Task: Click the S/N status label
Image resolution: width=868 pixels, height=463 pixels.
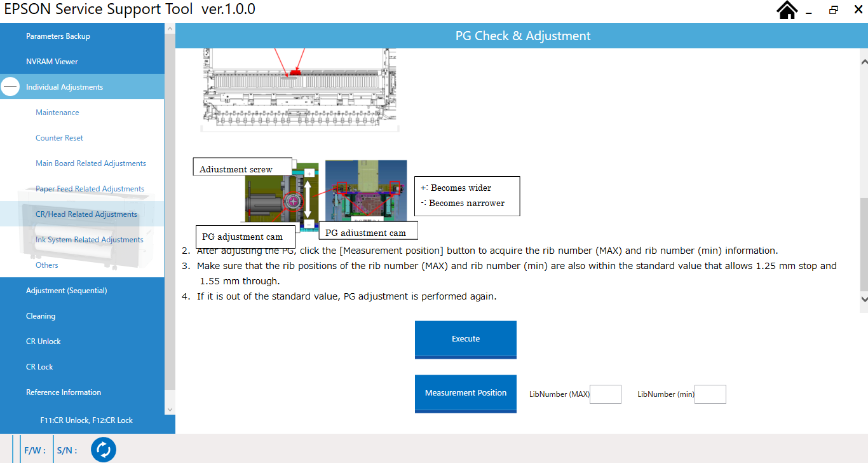Action: (67, 450)
